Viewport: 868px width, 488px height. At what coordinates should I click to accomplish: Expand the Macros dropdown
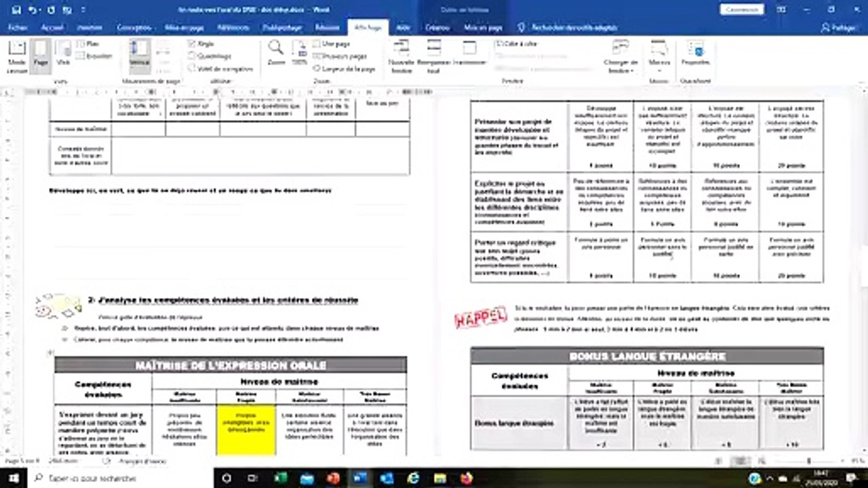click(658, 56)
